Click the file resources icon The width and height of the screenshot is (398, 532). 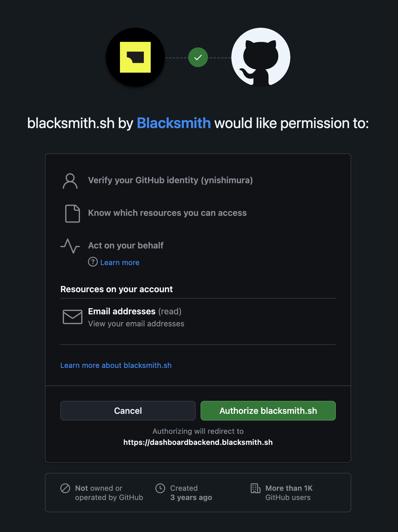[x=73, y=213]
